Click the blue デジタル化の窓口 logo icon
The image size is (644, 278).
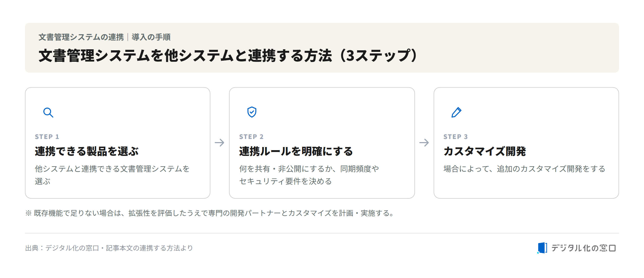pos(542,248)
